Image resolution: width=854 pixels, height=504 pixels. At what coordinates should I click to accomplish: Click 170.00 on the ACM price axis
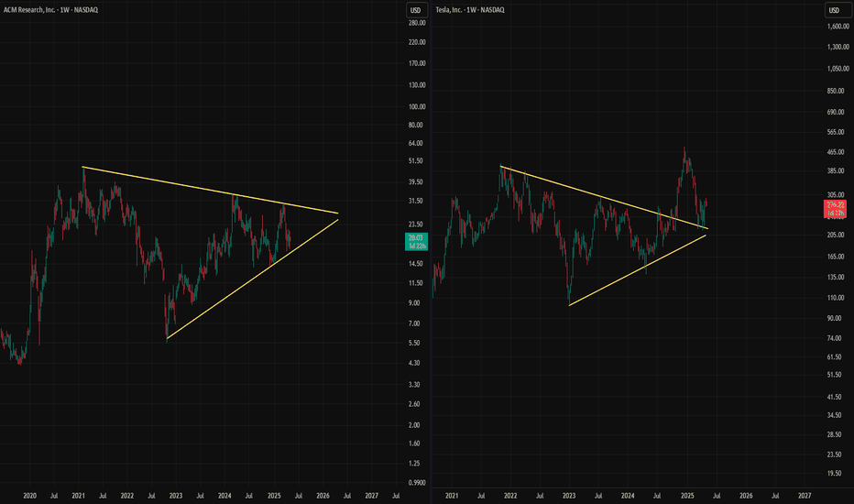[x=417, y=63]
